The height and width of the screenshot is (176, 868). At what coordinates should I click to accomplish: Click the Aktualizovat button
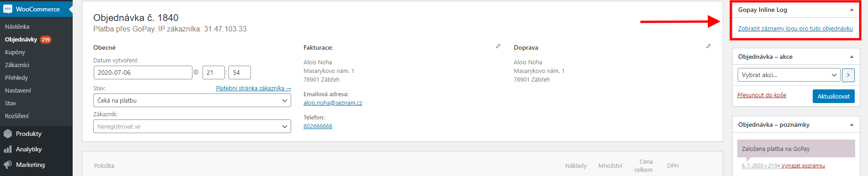(833, 96)
